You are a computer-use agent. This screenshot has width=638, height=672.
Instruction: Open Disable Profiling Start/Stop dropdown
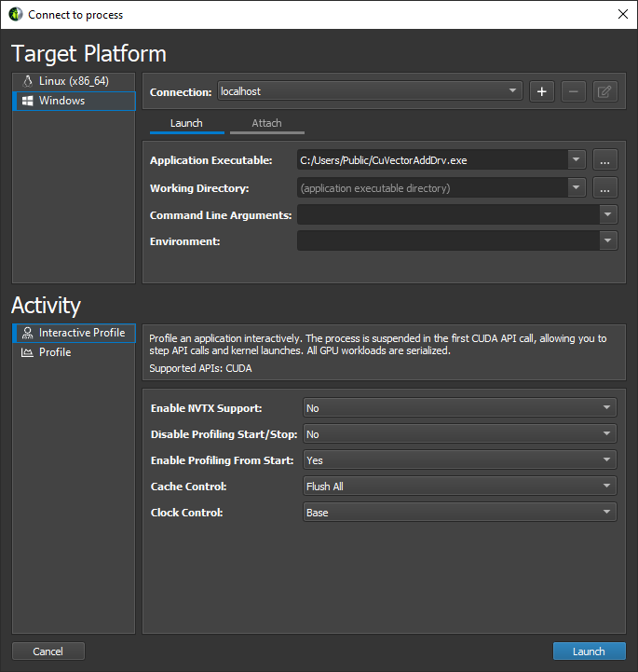(459, 434)
